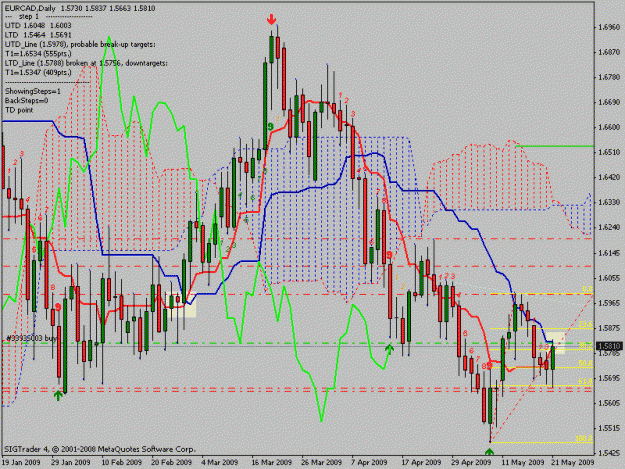Viewport: 625px width, 469px height.
Task: Click the 'LTD 1.5464 1.5691' label
Action: 38,35
